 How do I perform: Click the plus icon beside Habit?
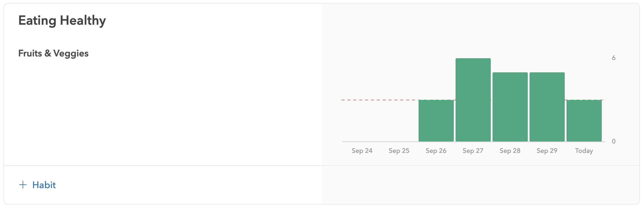pyautogui.click(x=23, y=185)
